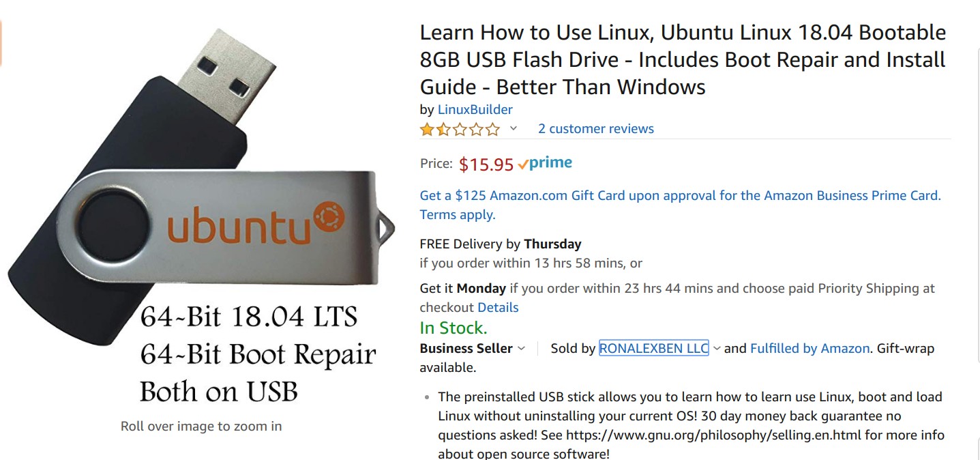Click the In Stock status text

[454, 328]
